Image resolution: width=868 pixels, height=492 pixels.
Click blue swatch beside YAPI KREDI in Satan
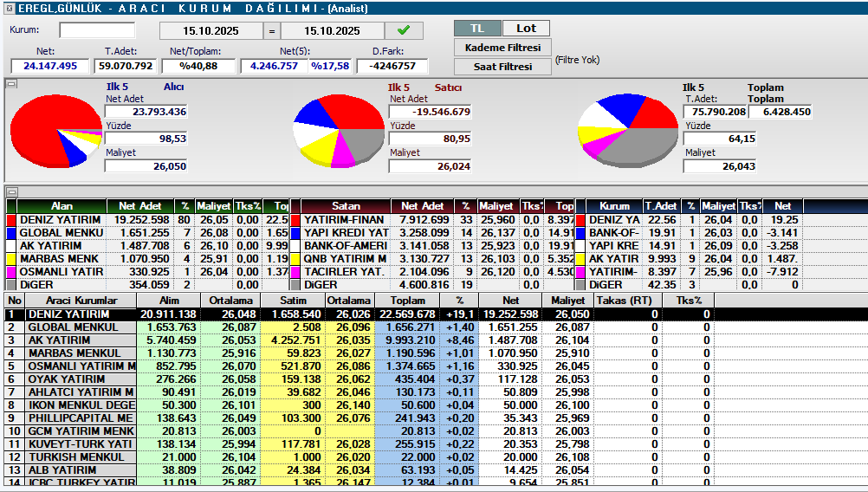pyautogui.click(x=295, y=233)
